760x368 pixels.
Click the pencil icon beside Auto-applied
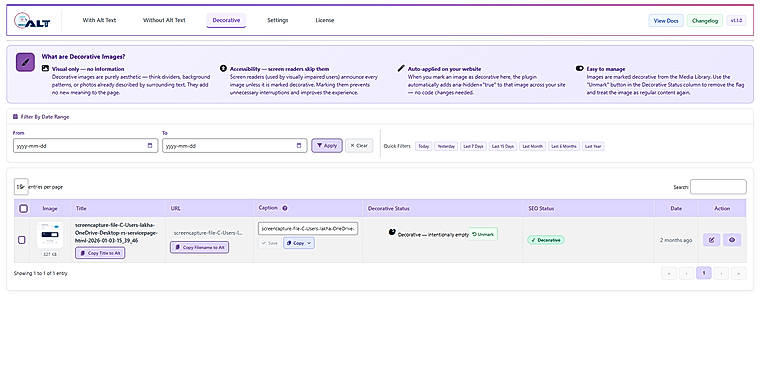[x=401, y=69]
